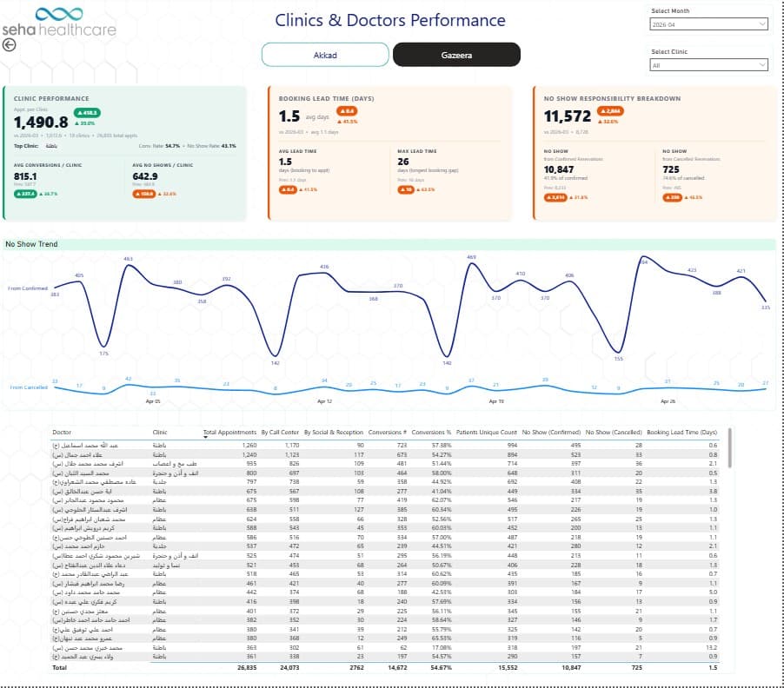Click the chevron of the Select Month box

pos(762,24)
